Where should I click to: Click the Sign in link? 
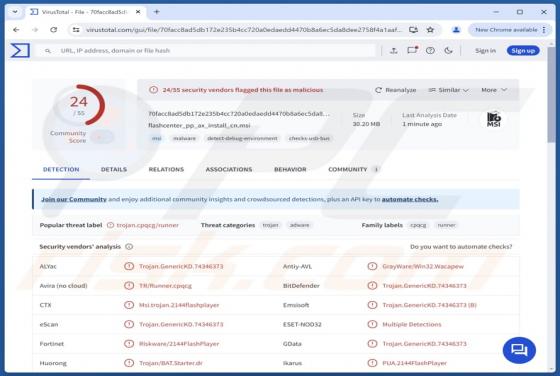(x=485, y=51)
